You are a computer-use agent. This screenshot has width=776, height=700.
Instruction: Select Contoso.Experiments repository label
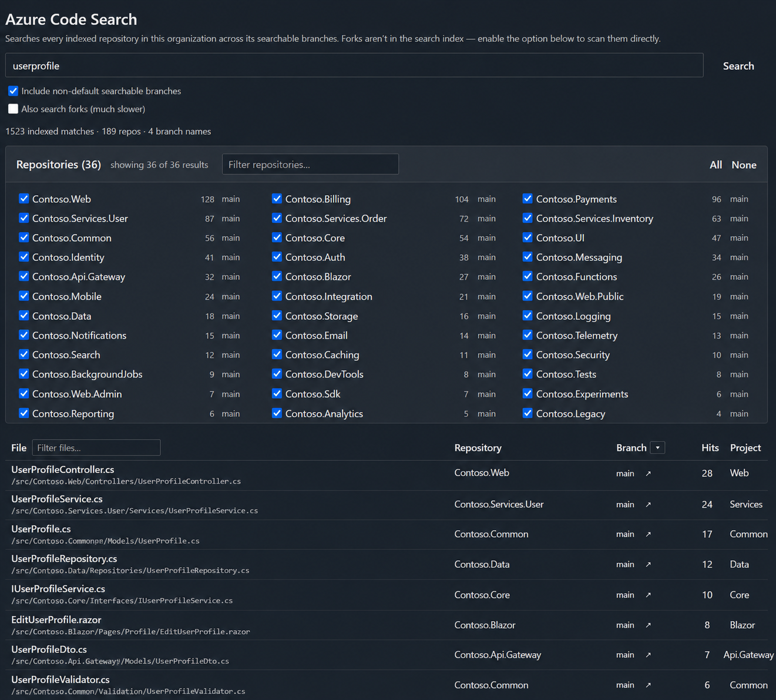(582, 394)
